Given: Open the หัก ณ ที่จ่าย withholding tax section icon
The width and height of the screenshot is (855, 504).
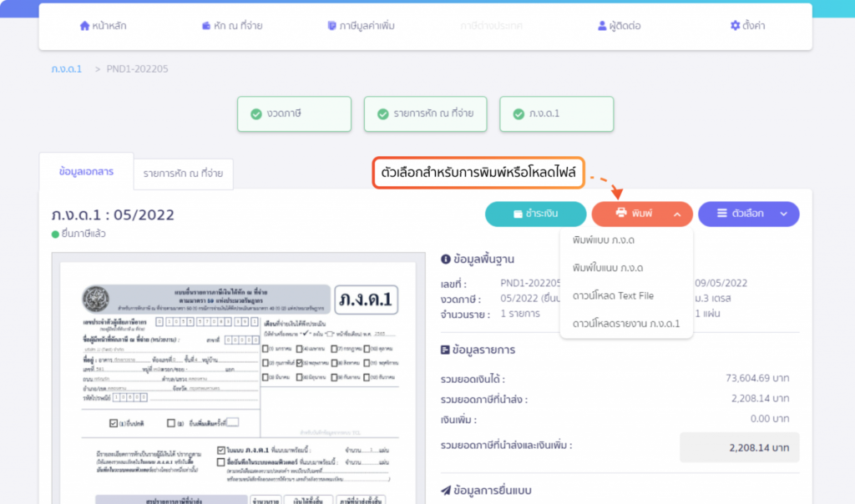Looking at the screenshot, I should tap(207, 24).
